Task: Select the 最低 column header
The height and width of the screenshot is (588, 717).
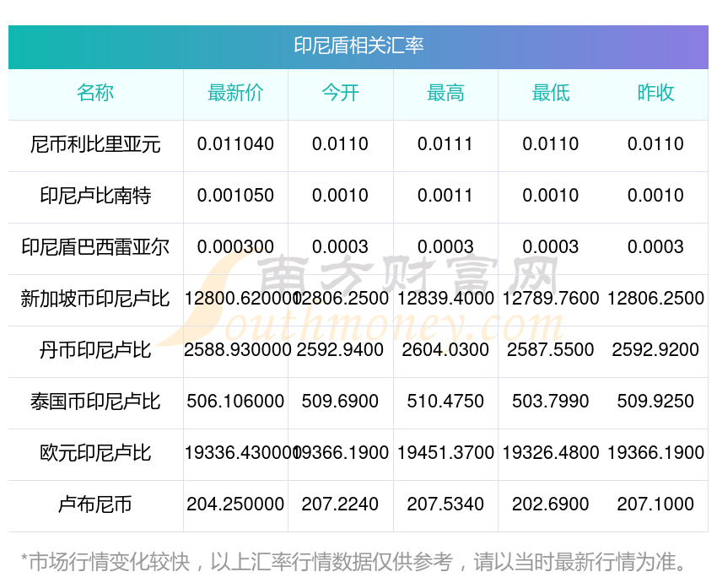Action: pos(550,94)
